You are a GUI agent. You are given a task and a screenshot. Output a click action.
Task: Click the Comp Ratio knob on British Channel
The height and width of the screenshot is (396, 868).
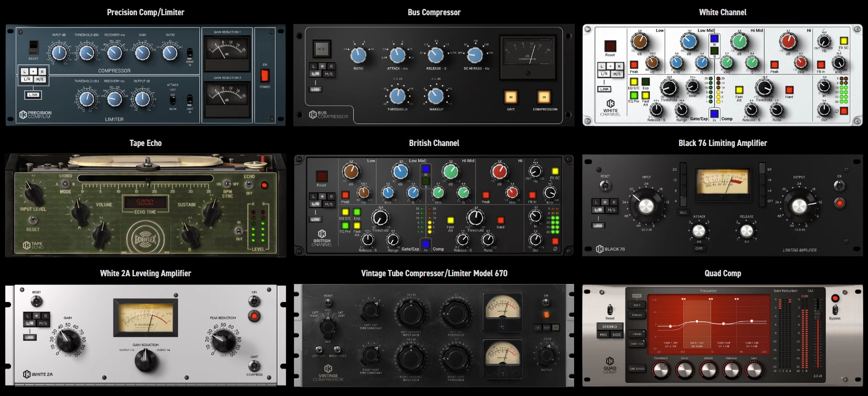tap(488, 240)
